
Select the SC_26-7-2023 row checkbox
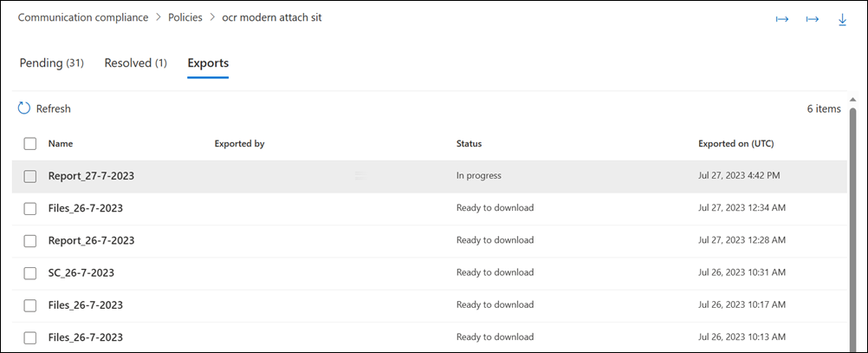(30, 272)
